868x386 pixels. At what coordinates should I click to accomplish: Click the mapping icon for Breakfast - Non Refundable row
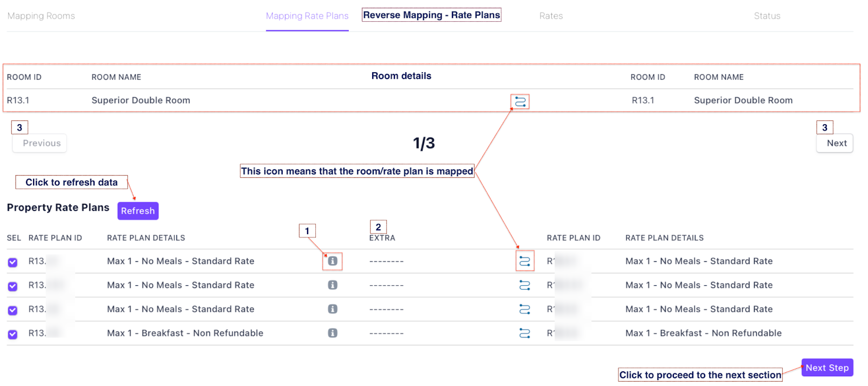(x=525, y=333)
